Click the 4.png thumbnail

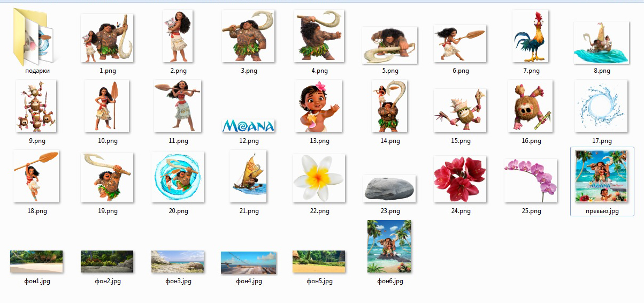[x=319, y=36]
